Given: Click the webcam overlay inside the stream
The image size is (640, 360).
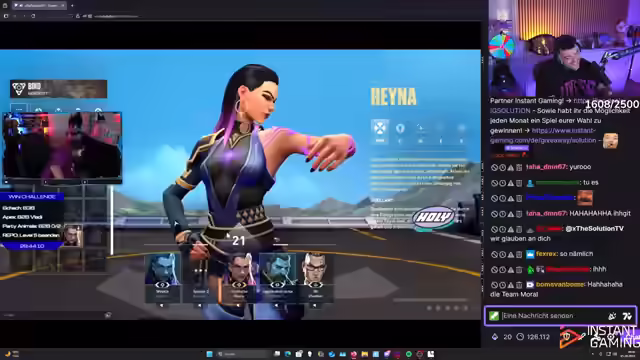Looking at the screenshot, I should [x=62, y=148].
